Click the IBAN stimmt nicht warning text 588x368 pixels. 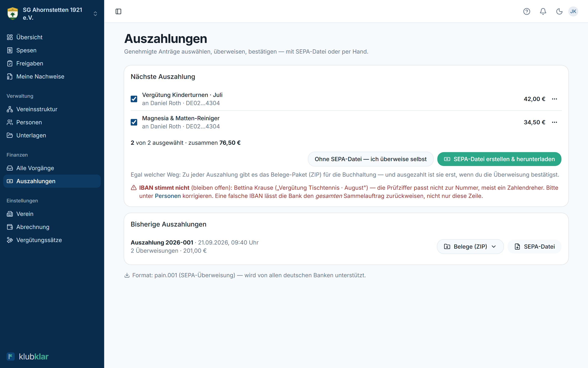pyautogui.click(x=164, y=188)
